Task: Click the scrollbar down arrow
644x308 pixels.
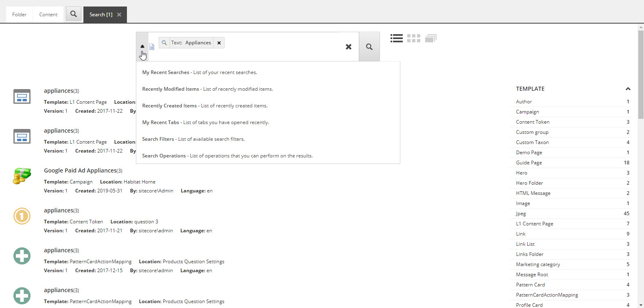Action: (x=641, y=305)
